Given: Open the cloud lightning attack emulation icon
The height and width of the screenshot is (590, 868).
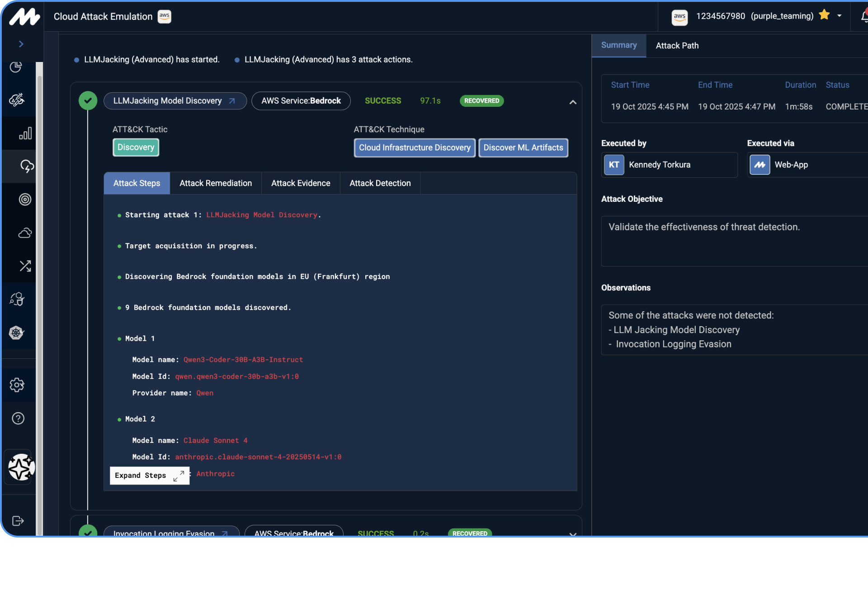Looking at the screenshot, I should tap(26, 166).
